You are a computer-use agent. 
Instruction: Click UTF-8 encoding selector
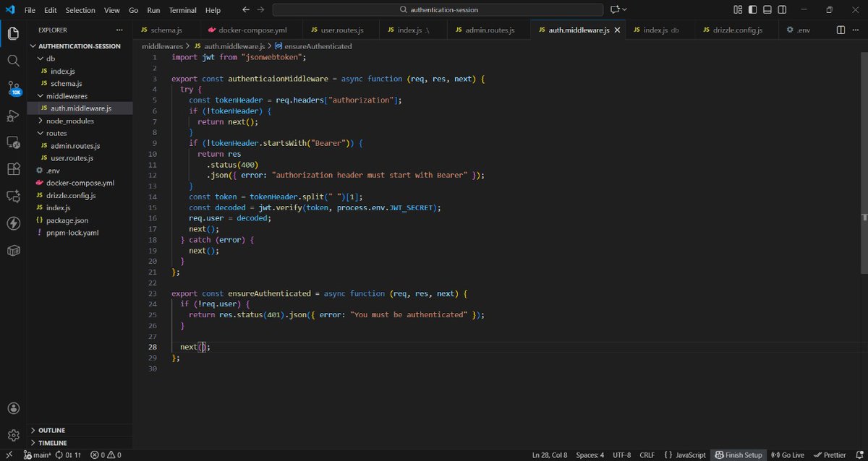coord(621,455)
